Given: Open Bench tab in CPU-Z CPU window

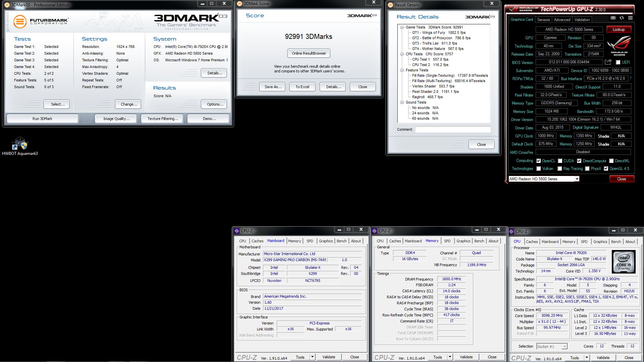Looking at the screenshot, I should [x=616, y=242].
